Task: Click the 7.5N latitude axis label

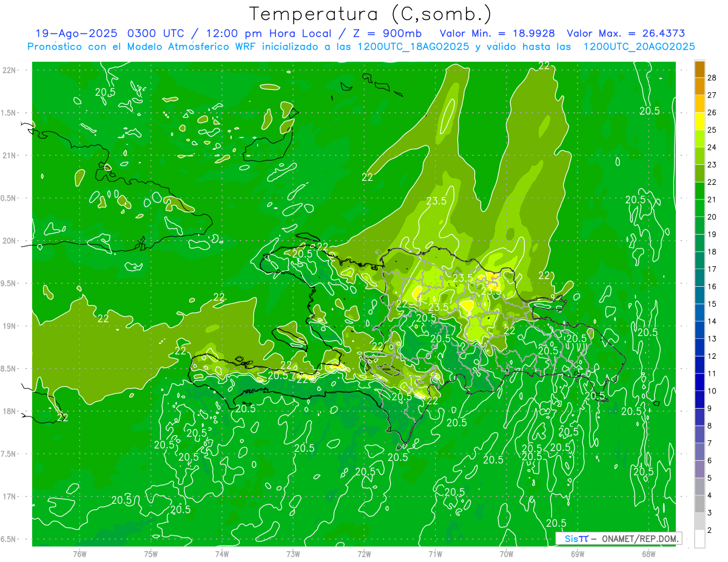Action: coord(9,454)
